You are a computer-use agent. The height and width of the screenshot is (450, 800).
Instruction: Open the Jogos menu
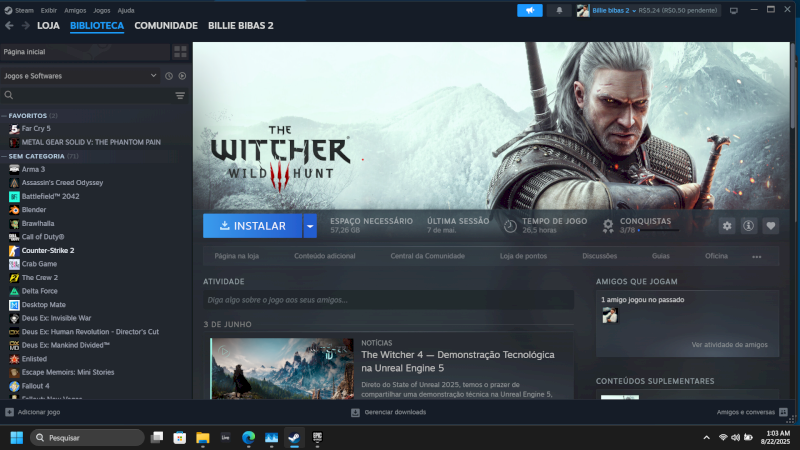point(102,10)
